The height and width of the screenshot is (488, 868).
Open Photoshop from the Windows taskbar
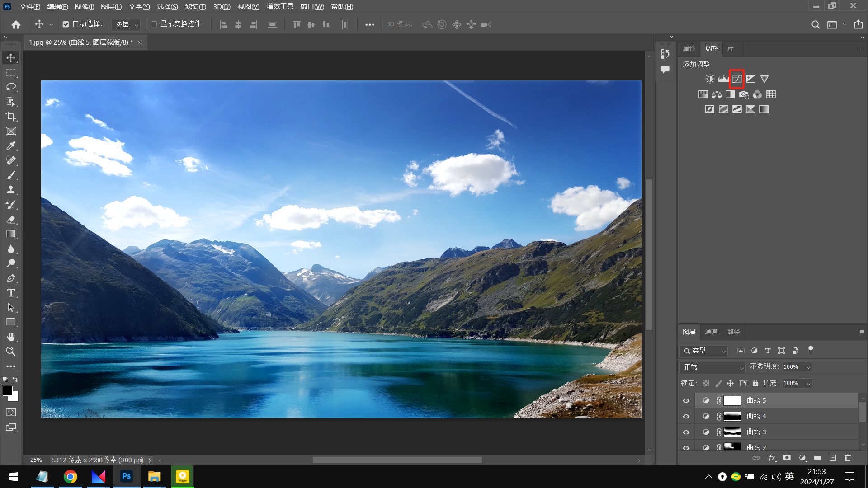(127, 476)
